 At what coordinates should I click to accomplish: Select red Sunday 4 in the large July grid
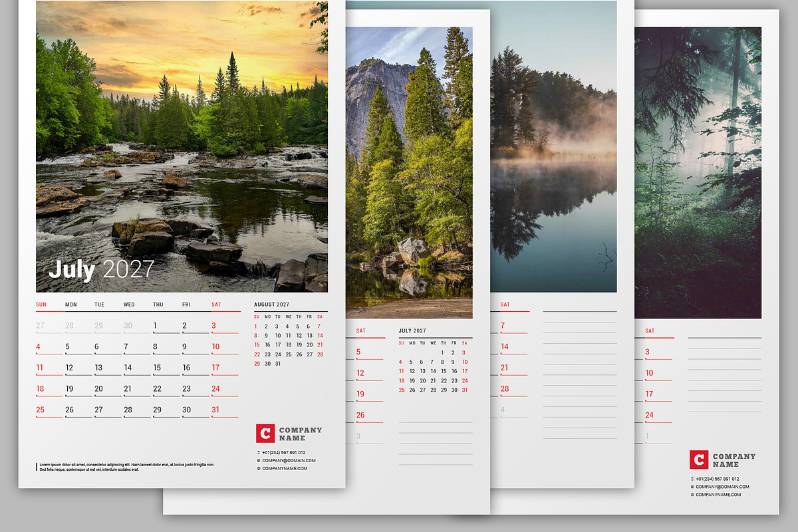(39, 347)
